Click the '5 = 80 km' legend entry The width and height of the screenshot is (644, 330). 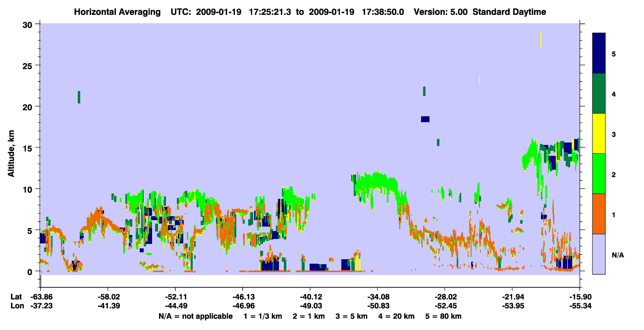tap(444, 316)
